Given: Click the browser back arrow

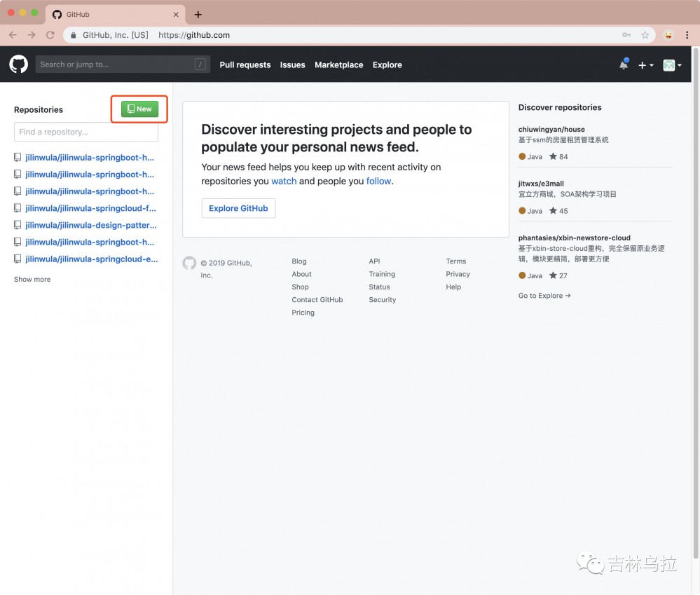Looking at the screenshot, I should (x=13, y=35).
